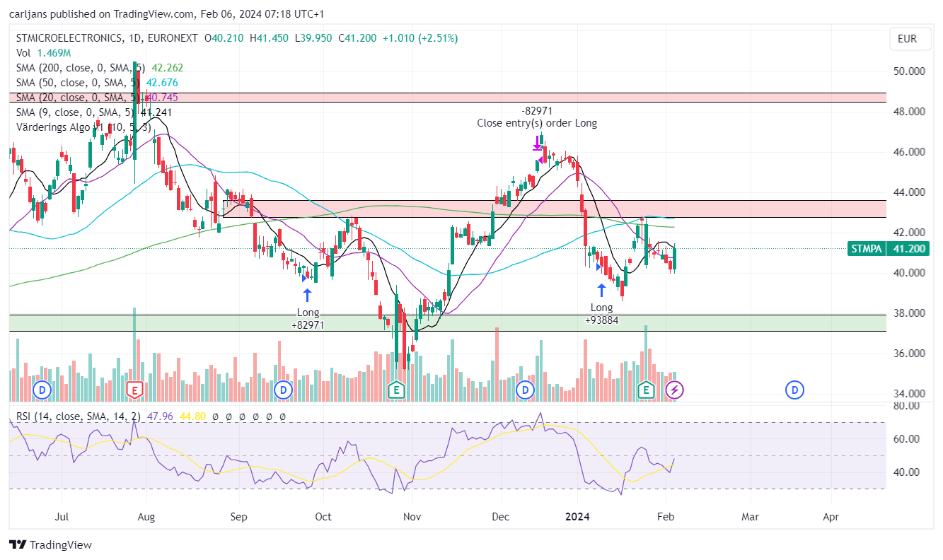Click the blue Long +93884 entry arrow
The height and width of the screenshot is (560, 943).
pos(602,290)
